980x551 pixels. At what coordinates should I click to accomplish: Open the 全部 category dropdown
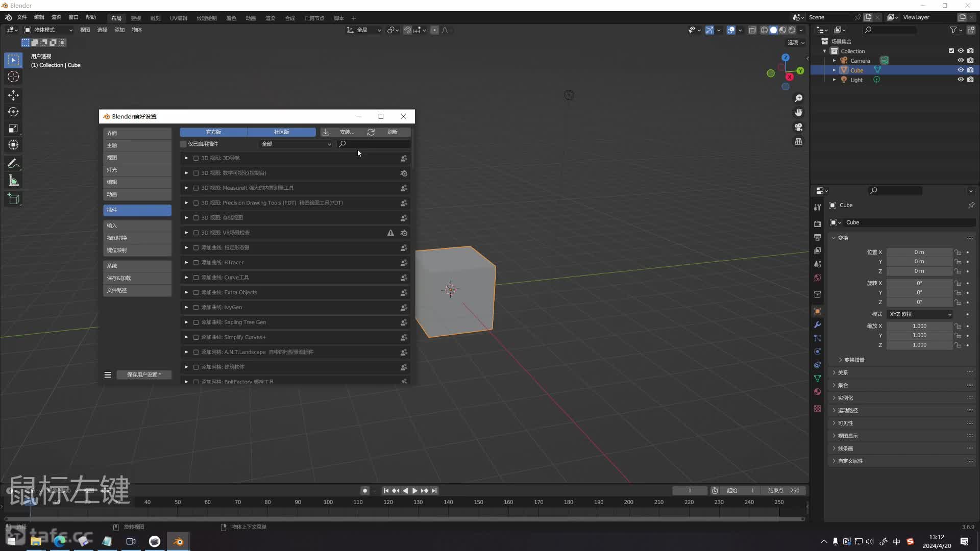tap(296, 144)
